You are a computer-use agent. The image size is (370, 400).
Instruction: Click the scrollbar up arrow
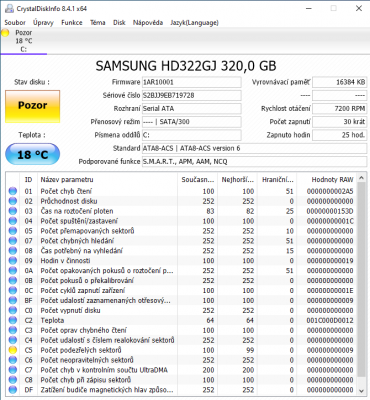(x=361, y=178)
